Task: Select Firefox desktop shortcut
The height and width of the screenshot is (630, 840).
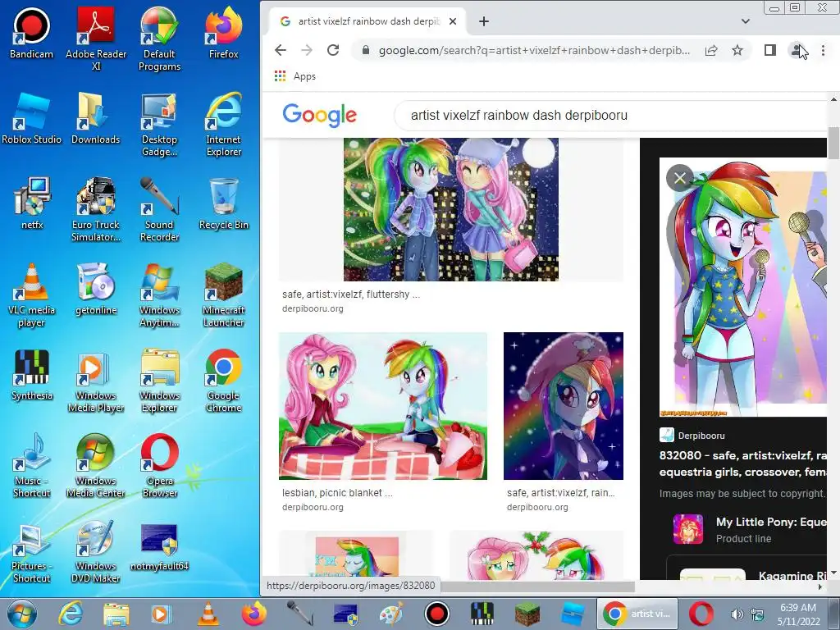Action: click(x=223, y=33)
